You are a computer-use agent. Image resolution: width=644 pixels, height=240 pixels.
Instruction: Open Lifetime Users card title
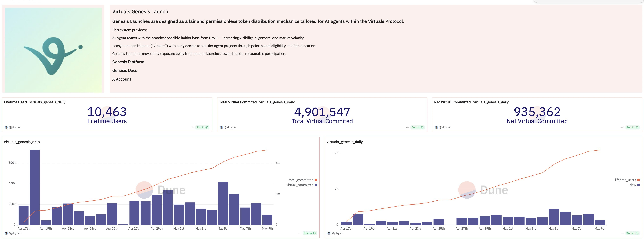point(15,102)
